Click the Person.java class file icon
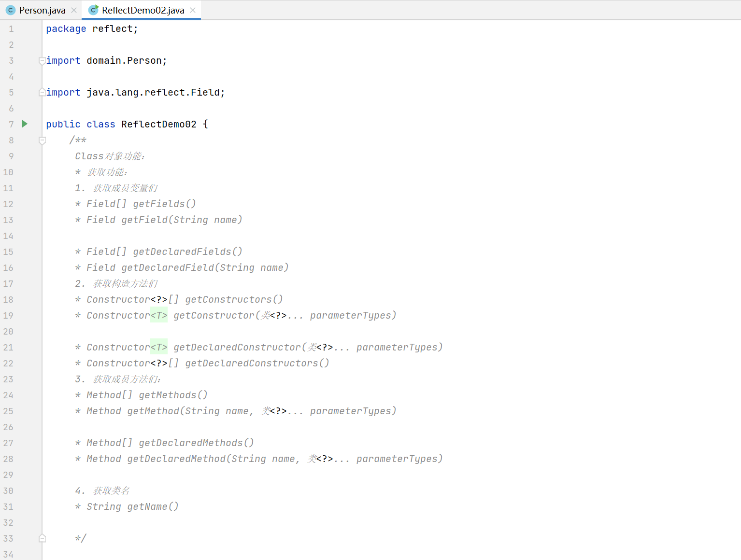 coord(11,10)
